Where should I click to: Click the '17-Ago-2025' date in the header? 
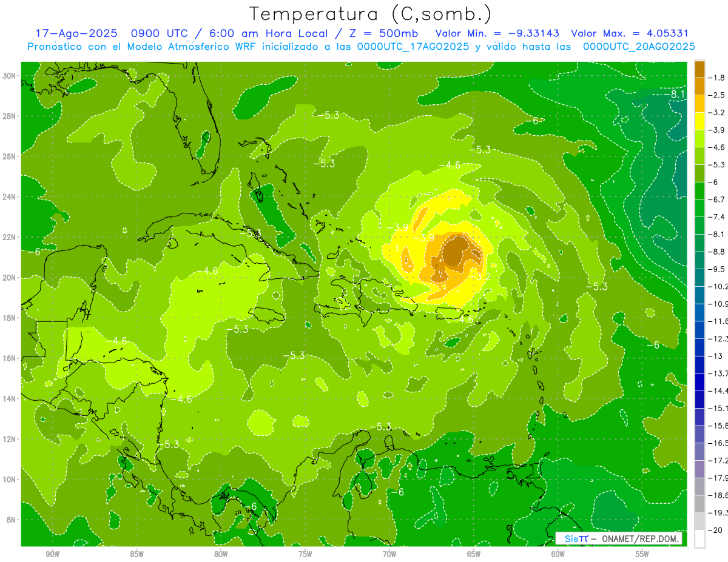coord(76,33)
